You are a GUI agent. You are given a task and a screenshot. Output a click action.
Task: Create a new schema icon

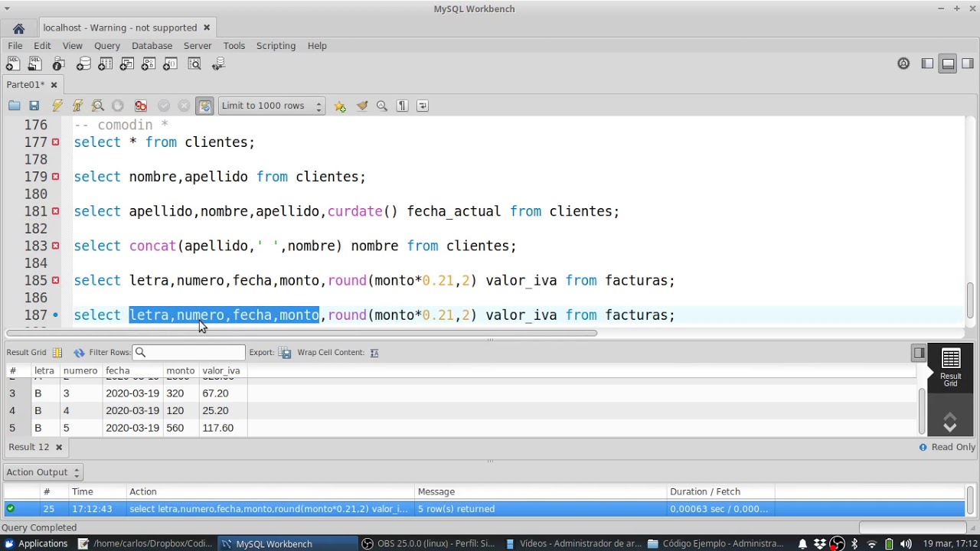pyautogui.click(x=83, y=64)
